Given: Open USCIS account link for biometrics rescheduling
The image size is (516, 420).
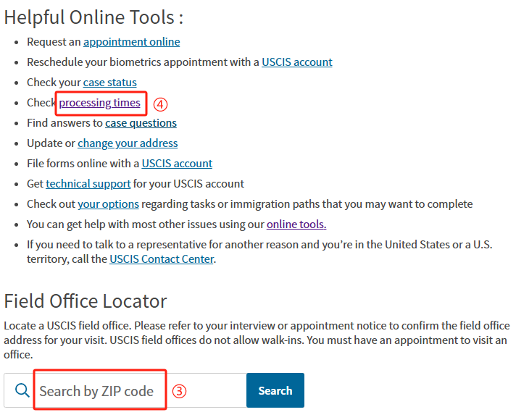Looking at the screenshot, I should click(297, 62).
